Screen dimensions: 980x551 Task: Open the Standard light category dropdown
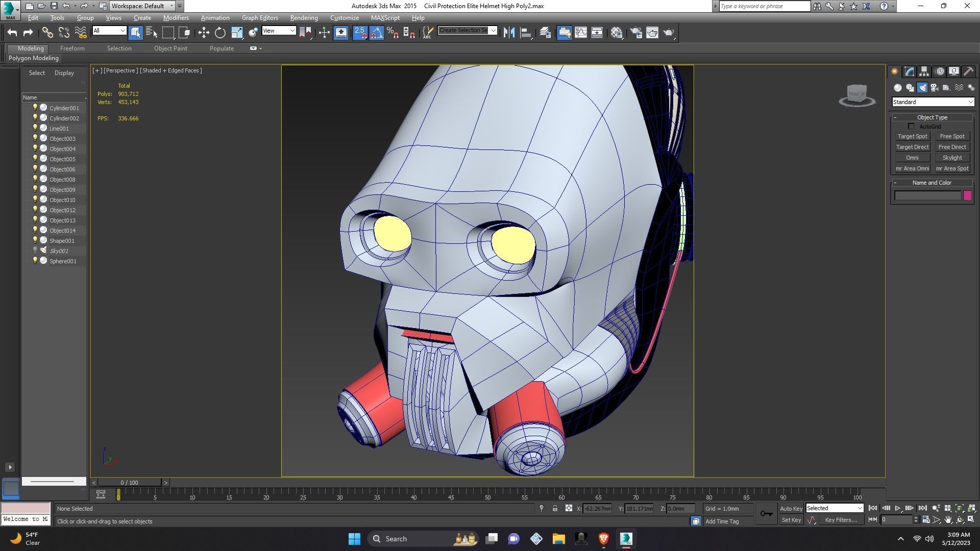(933, 102)
